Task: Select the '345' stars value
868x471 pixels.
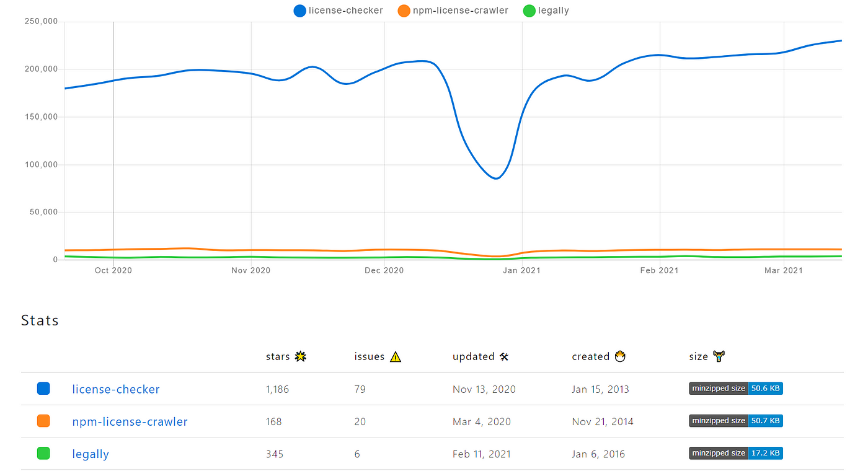Action: [x=275, y=454]
